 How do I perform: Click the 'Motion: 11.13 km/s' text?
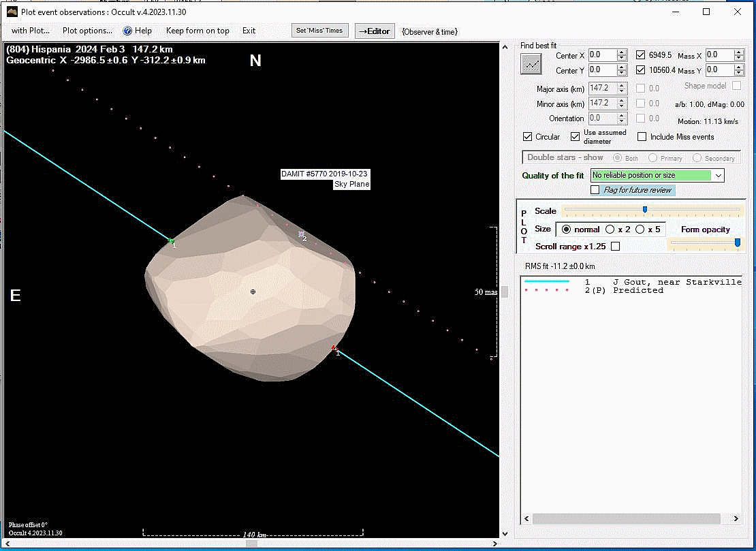[x=708, y=121]
